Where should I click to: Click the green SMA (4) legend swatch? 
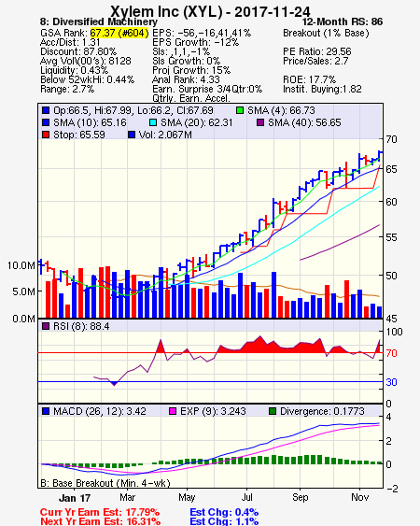click(x=240, y=110)
